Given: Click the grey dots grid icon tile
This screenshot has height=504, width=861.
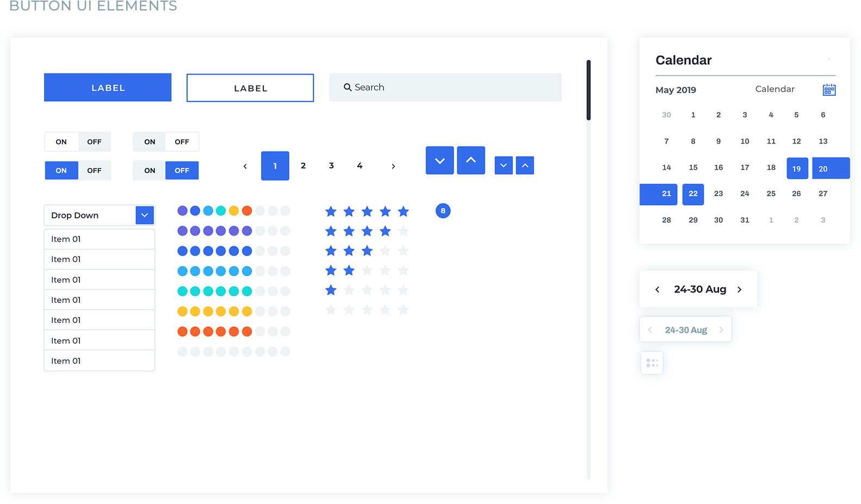Looking at the screenshot, I should 652,363.
